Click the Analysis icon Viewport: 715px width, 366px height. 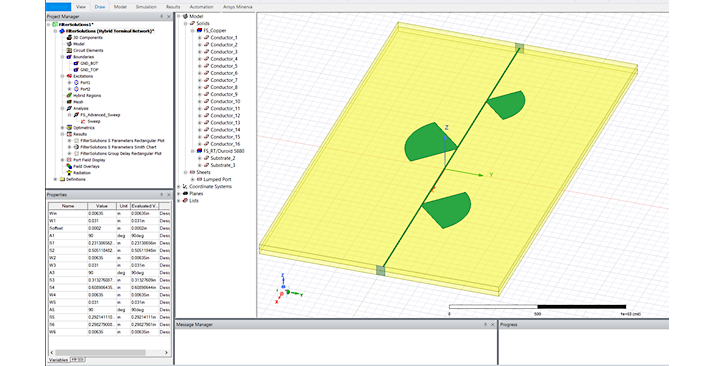pyautogui.click(x=69, y=108)
